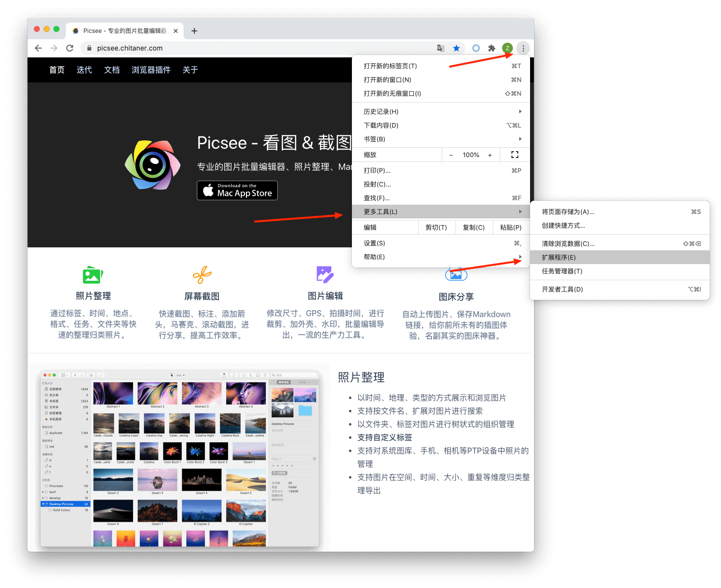
Task: Expand 更多工具(L) submenu
Action: point(441,212)
